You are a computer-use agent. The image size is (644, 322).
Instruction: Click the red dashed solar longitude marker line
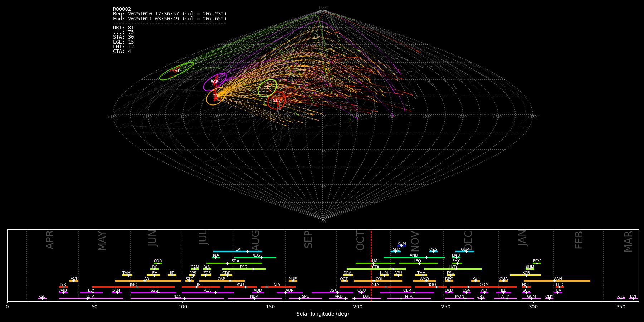tap(371, 265)
